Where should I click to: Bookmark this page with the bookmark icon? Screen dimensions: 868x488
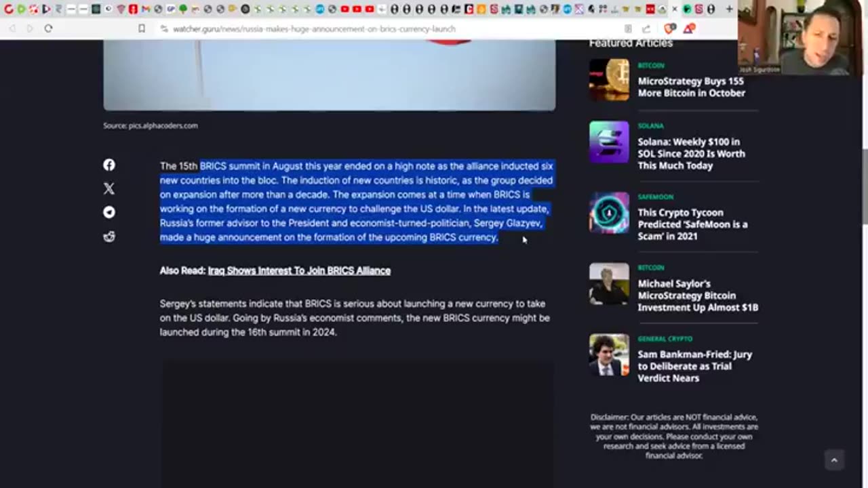tap(142, 28)
